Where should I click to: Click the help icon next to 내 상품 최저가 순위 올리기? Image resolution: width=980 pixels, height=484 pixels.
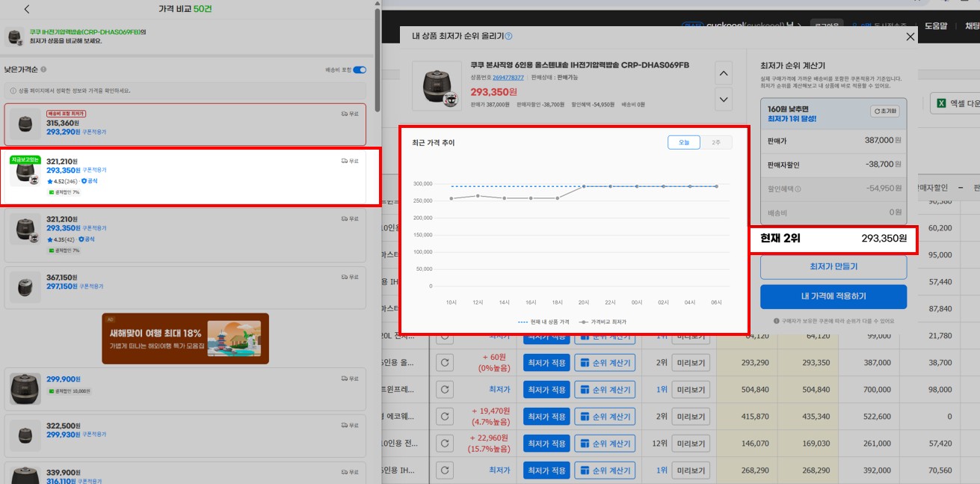tap(509, 36)
